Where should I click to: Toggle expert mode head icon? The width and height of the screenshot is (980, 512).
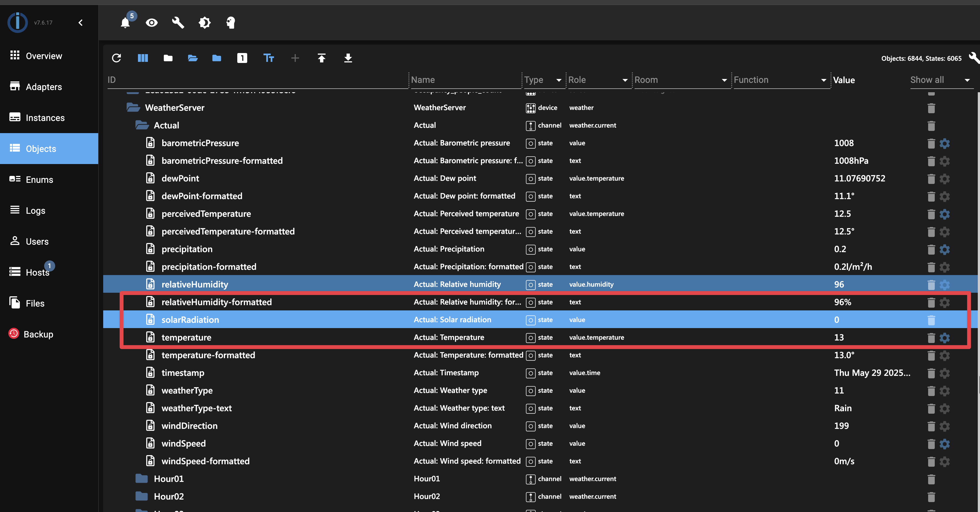click(231, 23)
